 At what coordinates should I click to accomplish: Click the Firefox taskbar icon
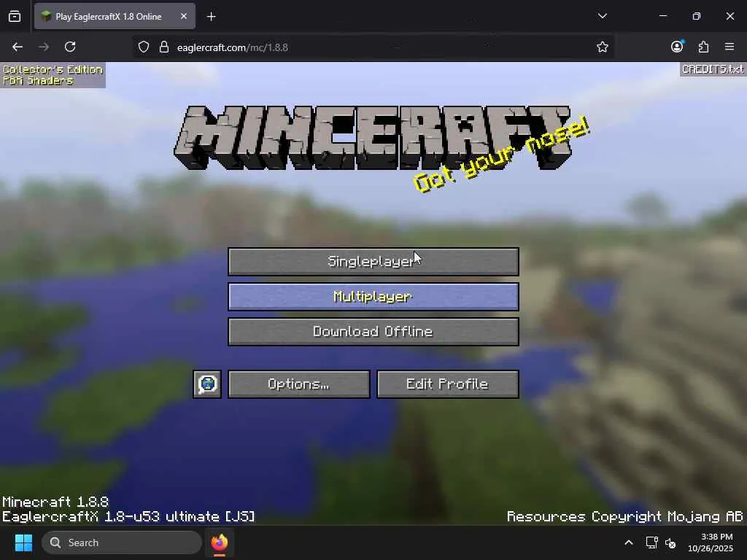[x=219, y=542]
